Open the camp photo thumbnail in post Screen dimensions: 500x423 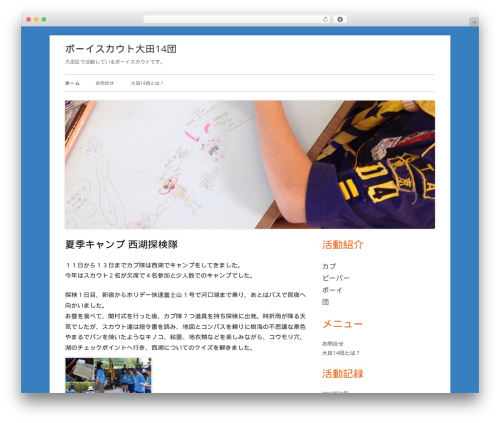[108, 375]
